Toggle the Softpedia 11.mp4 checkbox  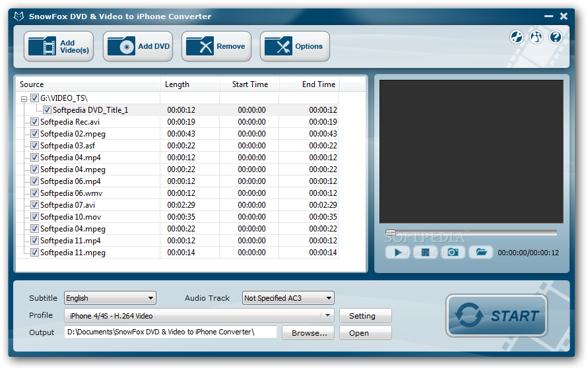34,240
